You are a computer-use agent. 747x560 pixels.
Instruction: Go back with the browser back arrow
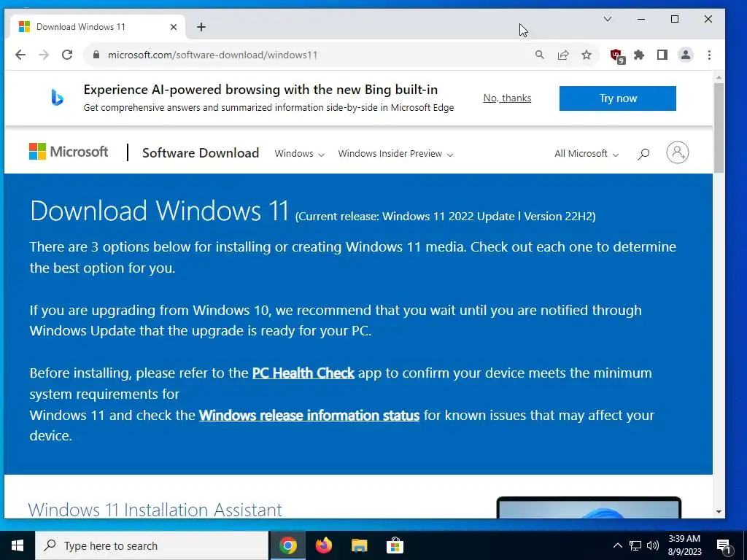point(20,55)
